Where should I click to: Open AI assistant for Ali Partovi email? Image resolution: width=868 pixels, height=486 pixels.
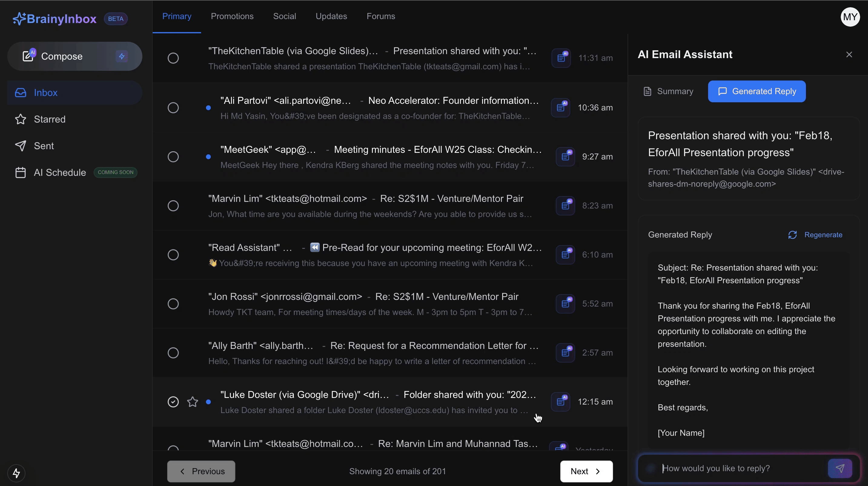click(x=561, y=107)
